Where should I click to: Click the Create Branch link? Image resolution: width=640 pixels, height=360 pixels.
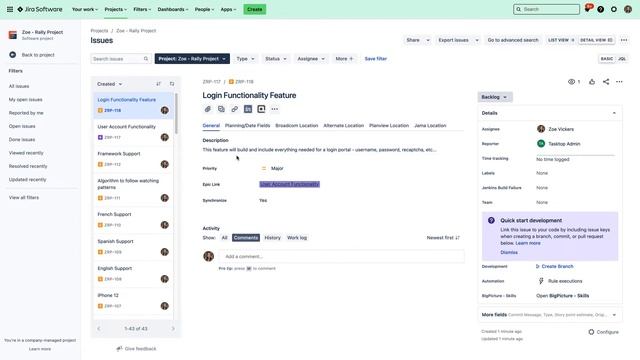pyautogui.click(x=557, y=266)
